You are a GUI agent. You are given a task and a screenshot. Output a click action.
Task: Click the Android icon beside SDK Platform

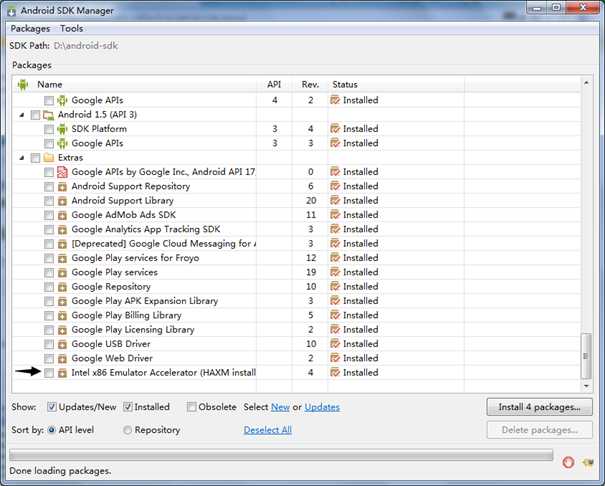click(62, 129)
